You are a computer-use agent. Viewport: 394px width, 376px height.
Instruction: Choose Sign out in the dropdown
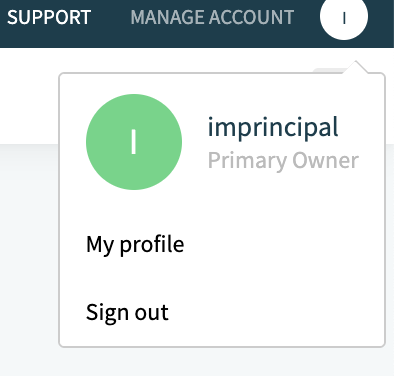[127, 312]
